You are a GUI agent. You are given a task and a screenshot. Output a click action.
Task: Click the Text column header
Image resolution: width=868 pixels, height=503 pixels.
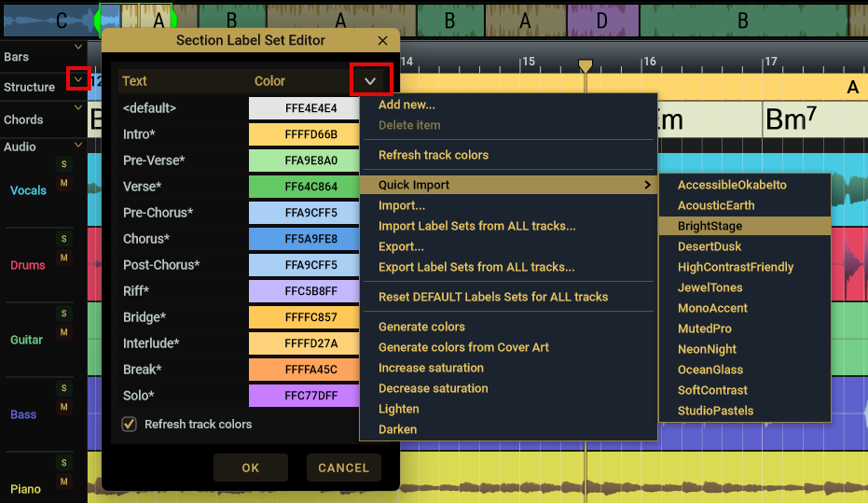134,81
